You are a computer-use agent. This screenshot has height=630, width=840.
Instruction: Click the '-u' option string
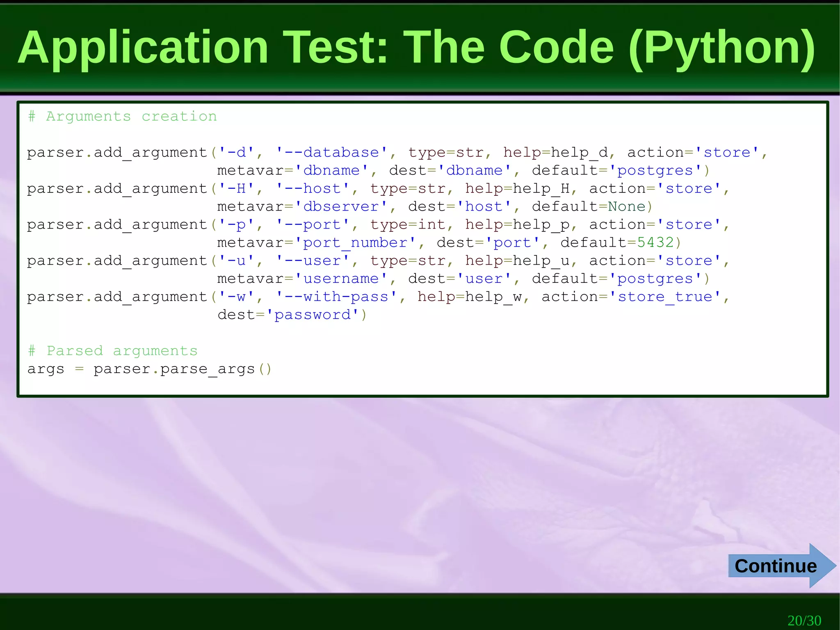click(237, 261)
